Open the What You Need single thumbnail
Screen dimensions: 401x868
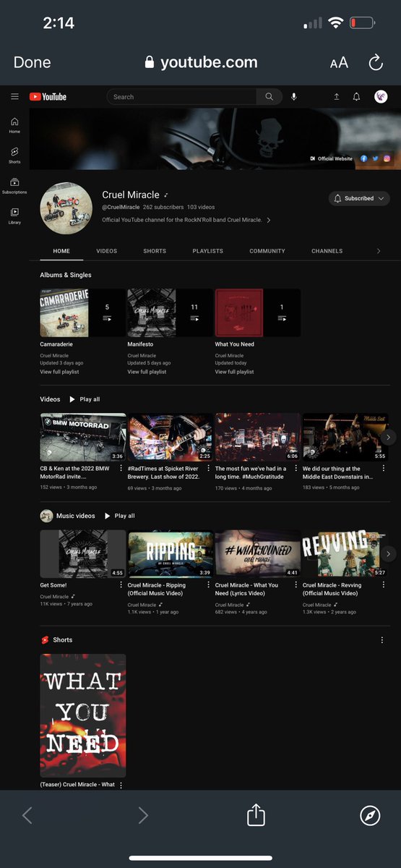(258, 313)
